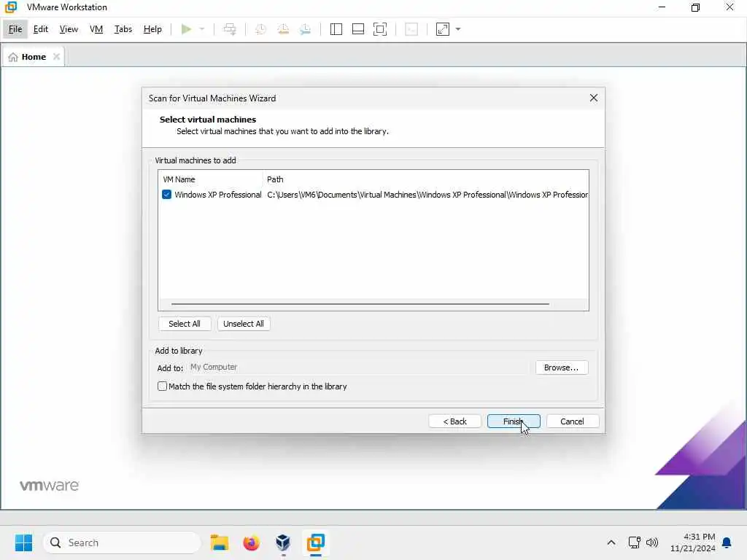747x560 pixels.
Task: Toggle the thumbnail bar view icon
Action: [x=357, y=29]
